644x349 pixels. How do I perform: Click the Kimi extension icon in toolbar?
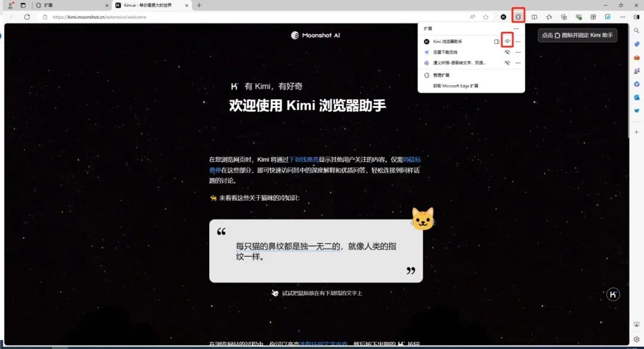tap(503, 17)
